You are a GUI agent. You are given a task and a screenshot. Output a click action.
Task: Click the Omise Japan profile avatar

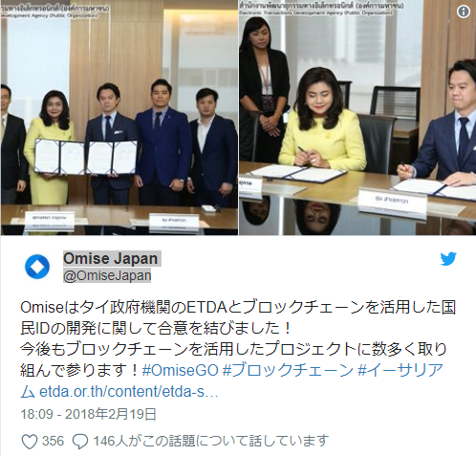point(37,267)
